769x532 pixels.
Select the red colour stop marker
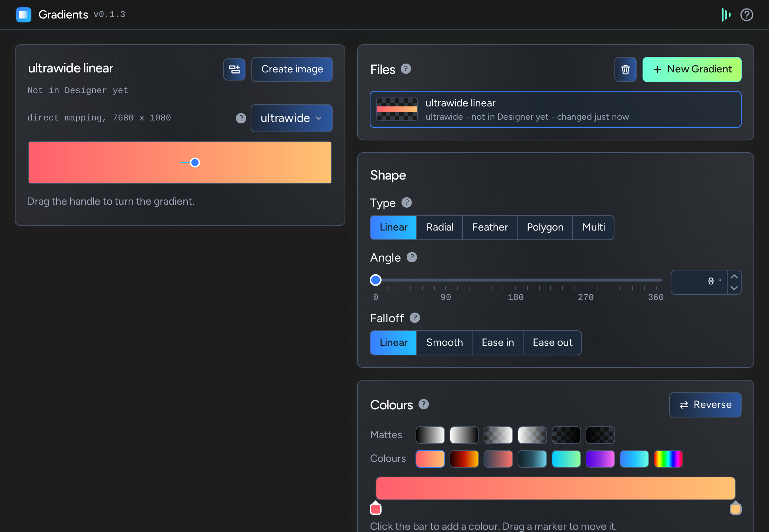376,508
